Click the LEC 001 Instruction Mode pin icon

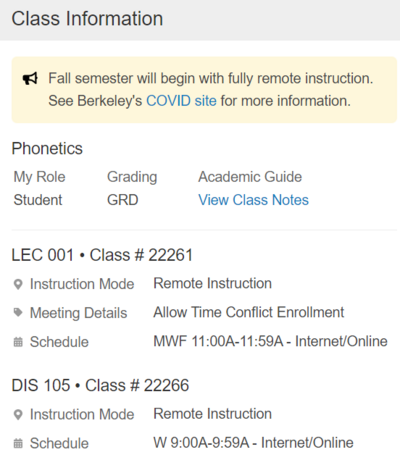pyautogui.click(x=18, y=284)
